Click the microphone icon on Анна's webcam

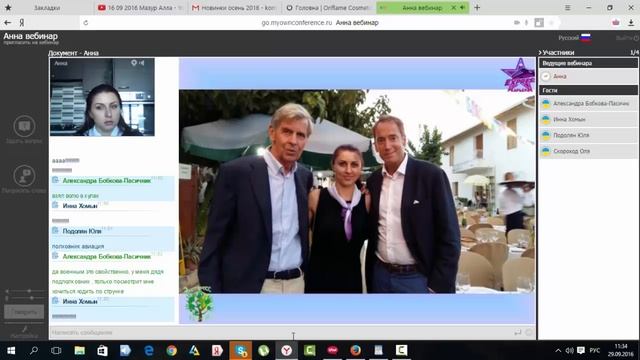pyautogui.click(x=134, y=63)
